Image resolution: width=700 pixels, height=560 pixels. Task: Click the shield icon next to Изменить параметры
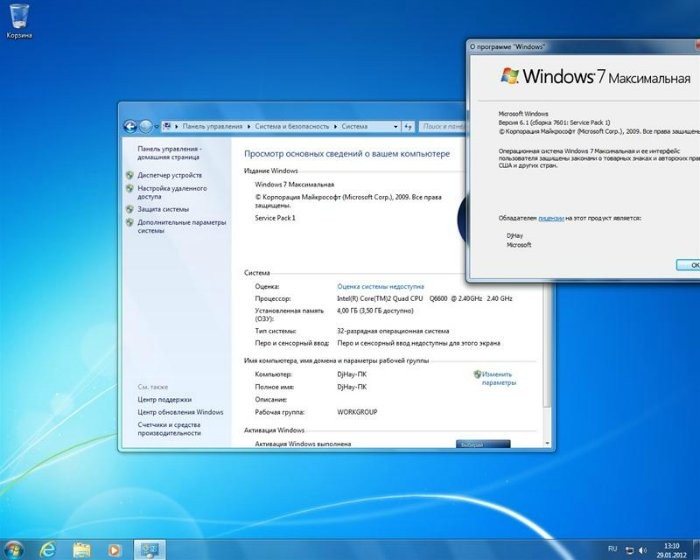(477, 374)
